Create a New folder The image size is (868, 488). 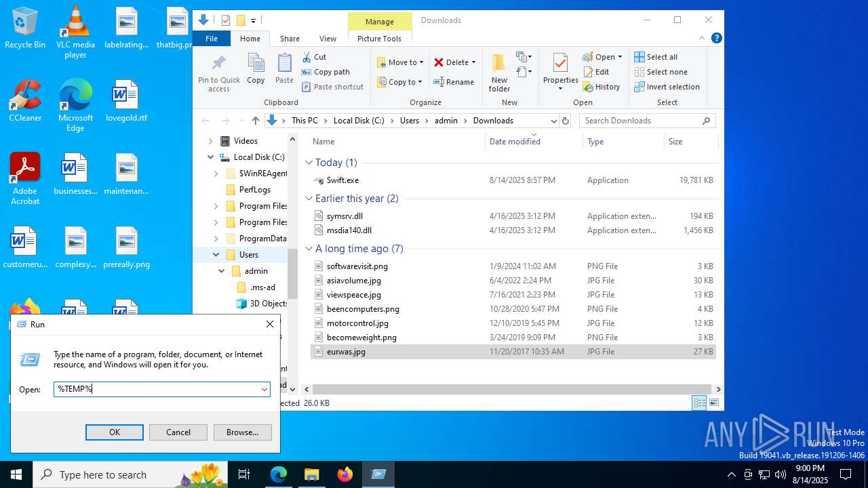click(x=499, y=73)
